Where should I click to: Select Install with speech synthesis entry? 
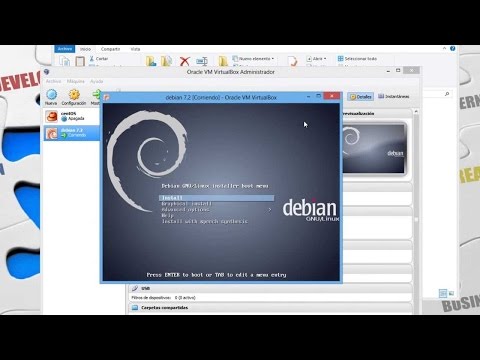click(x=205, y=221)
